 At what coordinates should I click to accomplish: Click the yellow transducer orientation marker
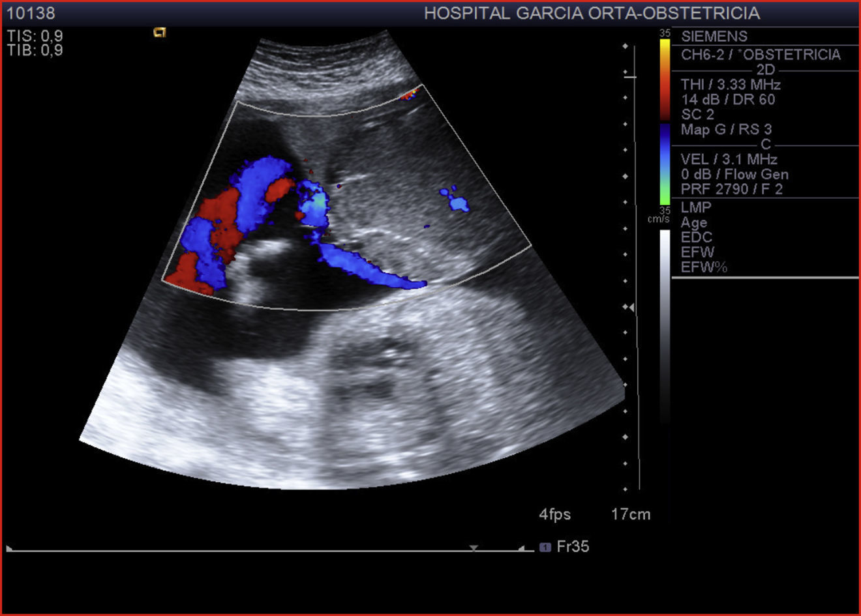pyautogui.click(x=160, y=32)
